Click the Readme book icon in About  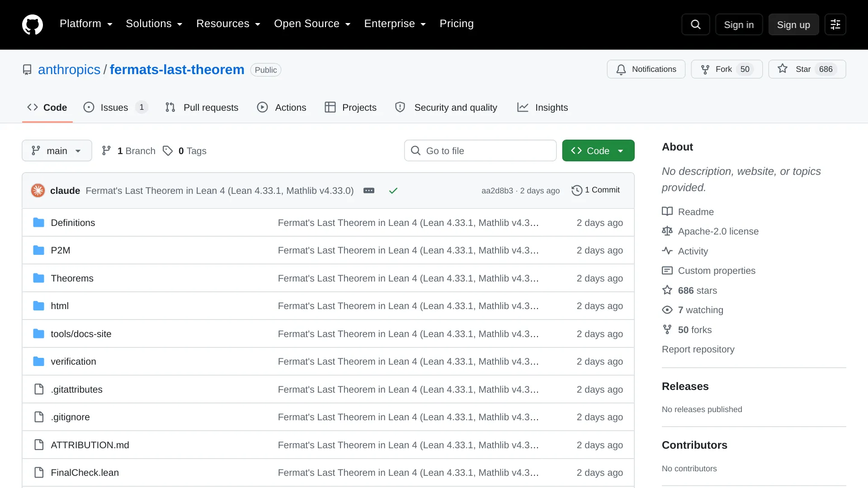pyautogui.click(x=667, y=211)
